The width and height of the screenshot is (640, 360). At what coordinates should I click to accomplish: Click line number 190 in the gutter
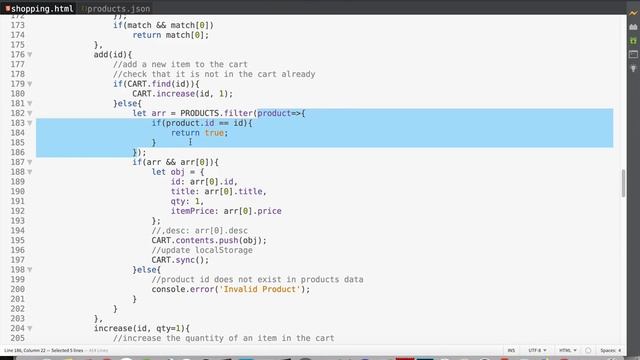(18, 191)
